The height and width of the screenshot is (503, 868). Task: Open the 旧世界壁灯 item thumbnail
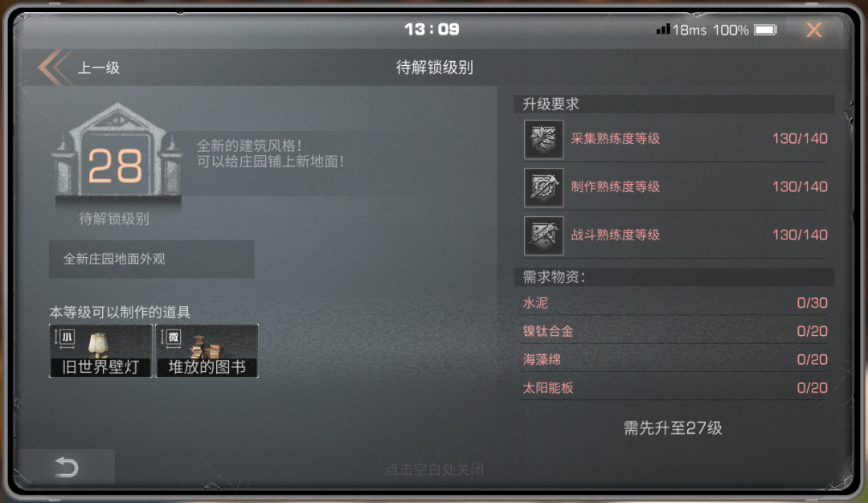click(x=100, y=351)
